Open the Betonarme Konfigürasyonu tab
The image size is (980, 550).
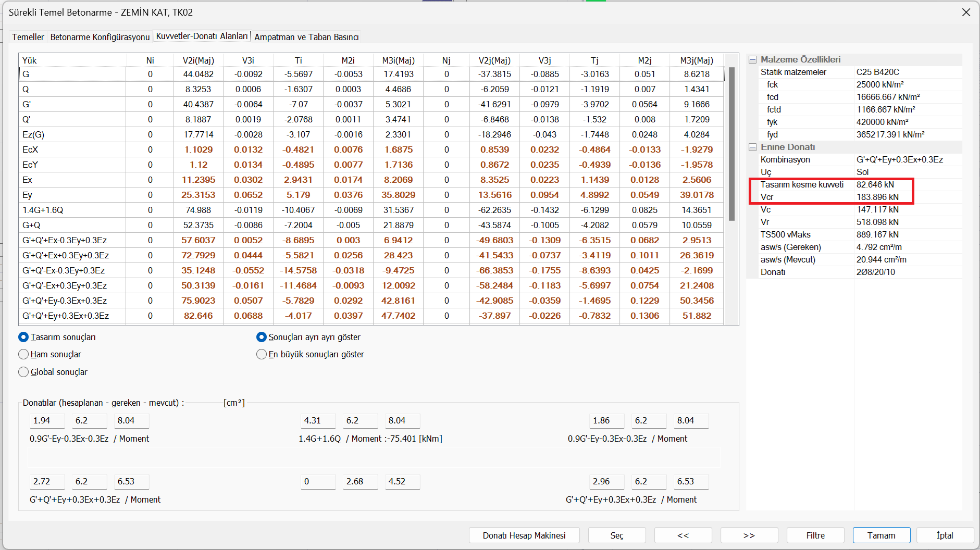[x=100, y=37]
